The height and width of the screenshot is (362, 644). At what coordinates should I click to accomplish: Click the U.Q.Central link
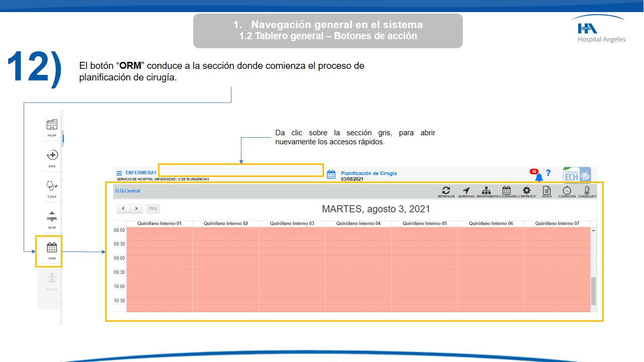[128, 191]
